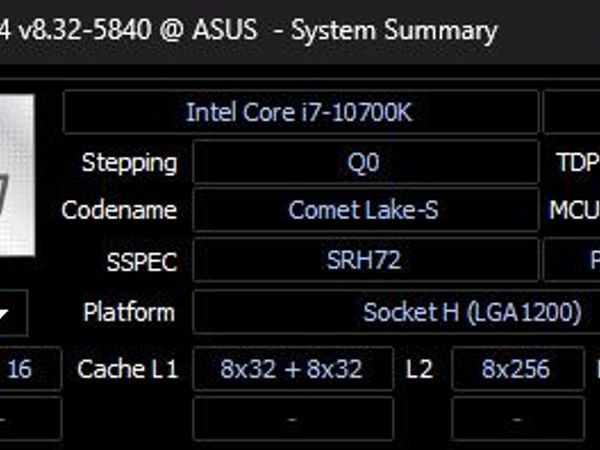Click the Codename value Comet Lake-S

[364, 211]
